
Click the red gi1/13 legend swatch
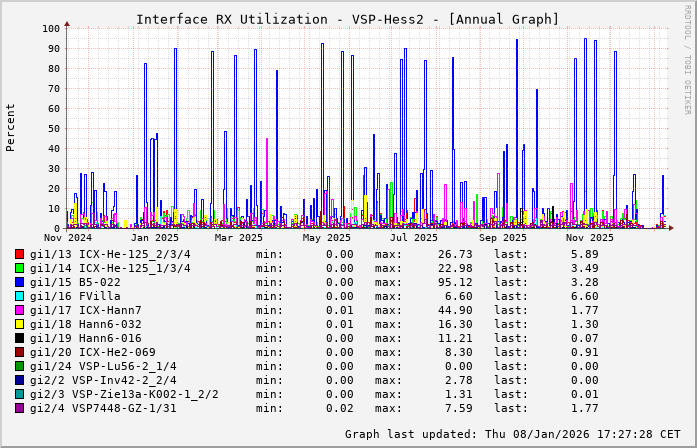click(20, 254)
